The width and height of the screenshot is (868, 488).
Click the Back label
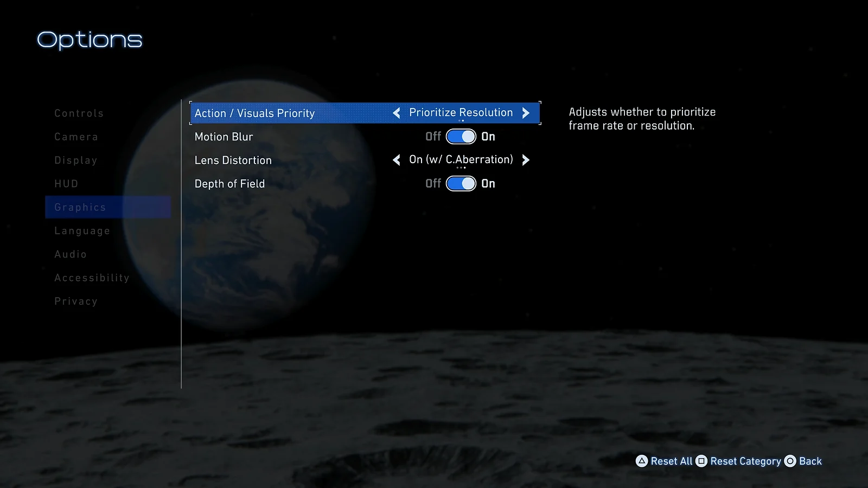pos(810,461)
